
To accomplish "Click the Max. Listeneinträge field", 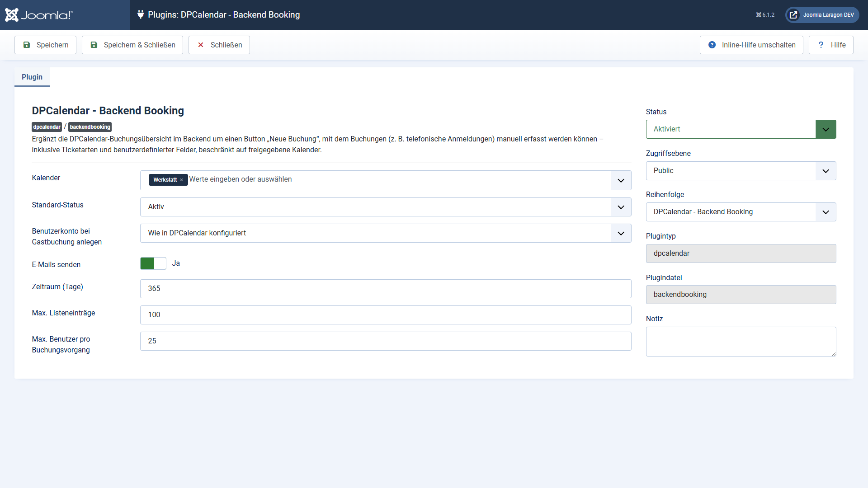I will point(386,315).
